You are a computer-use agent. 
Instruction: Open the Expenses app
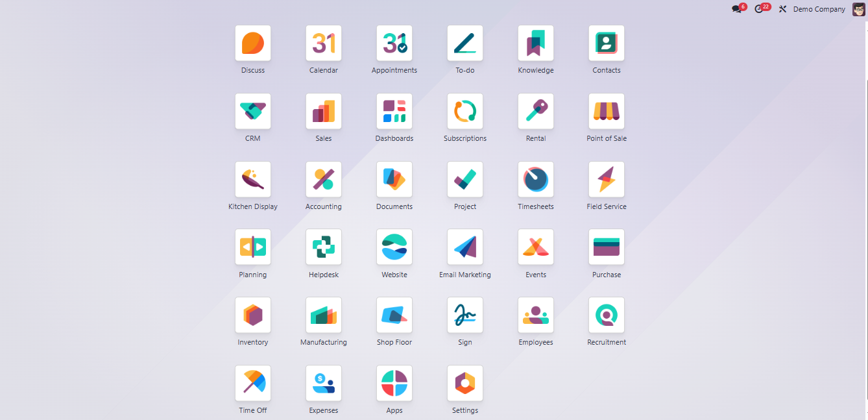tap(323, 383)
